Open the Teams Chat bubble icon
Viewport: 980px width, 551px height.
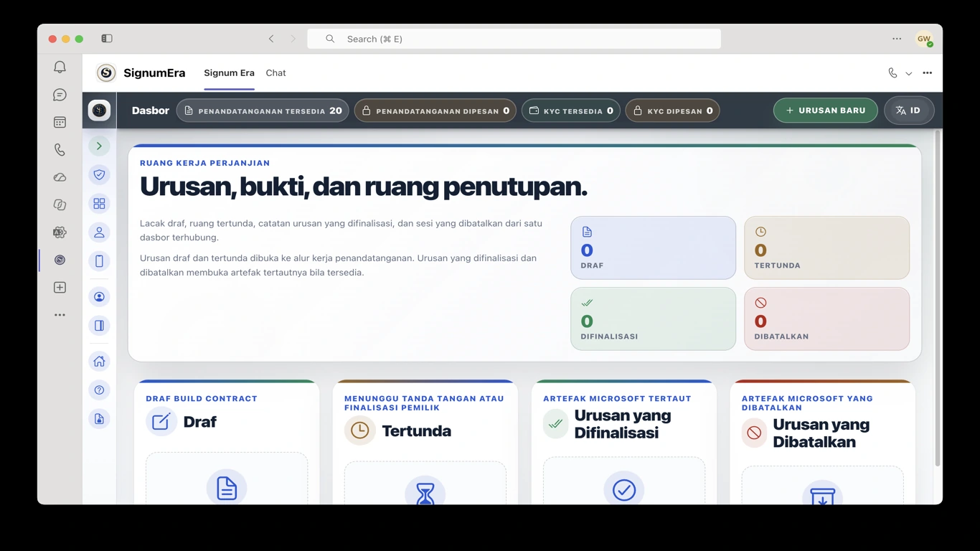60,95
